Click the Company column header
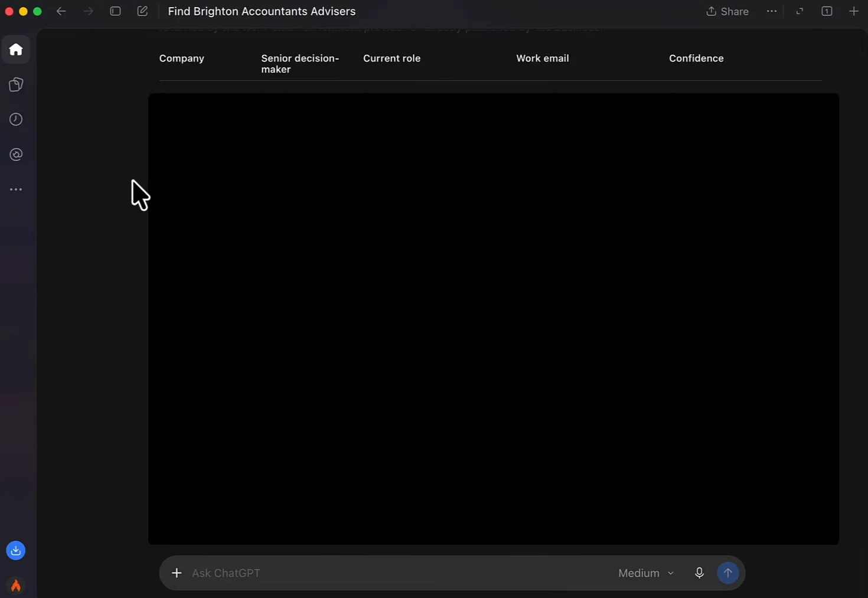 pos(182,58)
